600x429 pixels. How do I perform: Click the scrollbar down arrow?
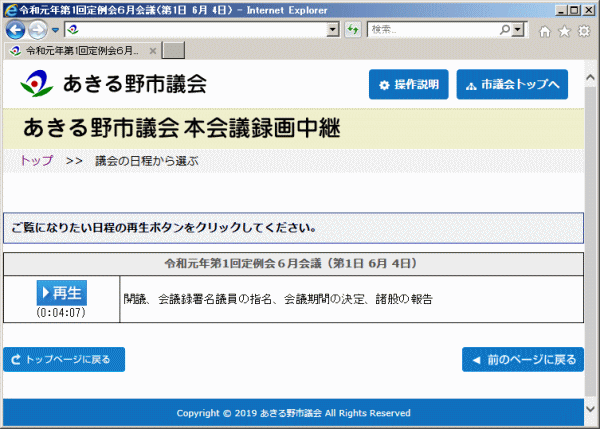click(x=590, y=409)
